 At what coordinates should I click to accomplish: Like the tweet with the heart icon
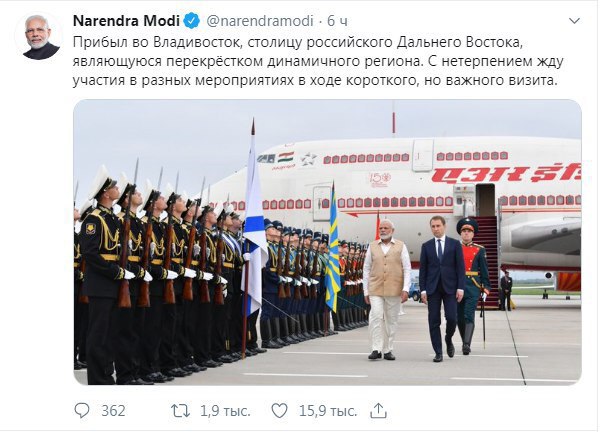click(279, 411)
